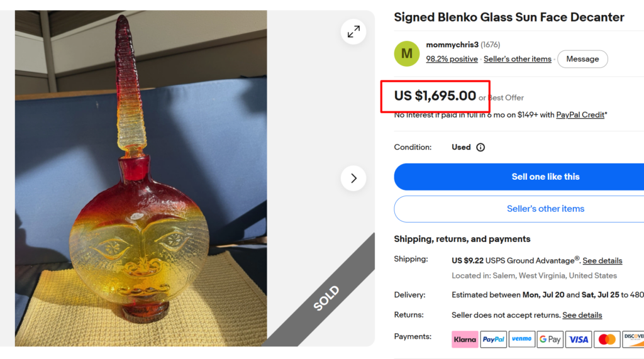Expand the product image to fullscreen
Image resolution: width=644 pixels, height=359 pixels.
coord(353,31)
